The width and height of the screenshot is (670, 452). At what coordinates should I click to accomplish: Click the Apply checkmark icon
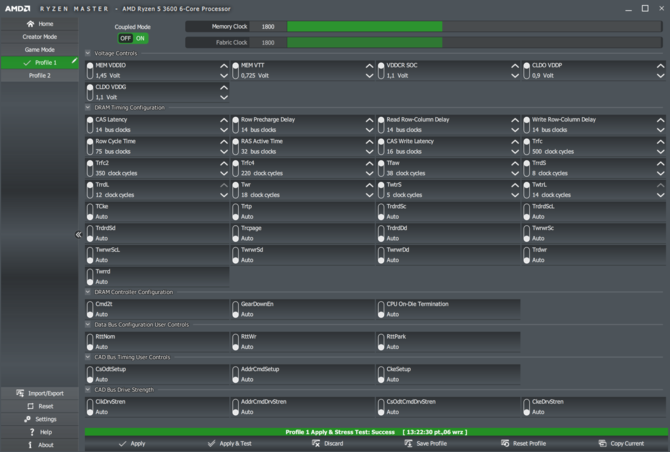pos(123,443)
